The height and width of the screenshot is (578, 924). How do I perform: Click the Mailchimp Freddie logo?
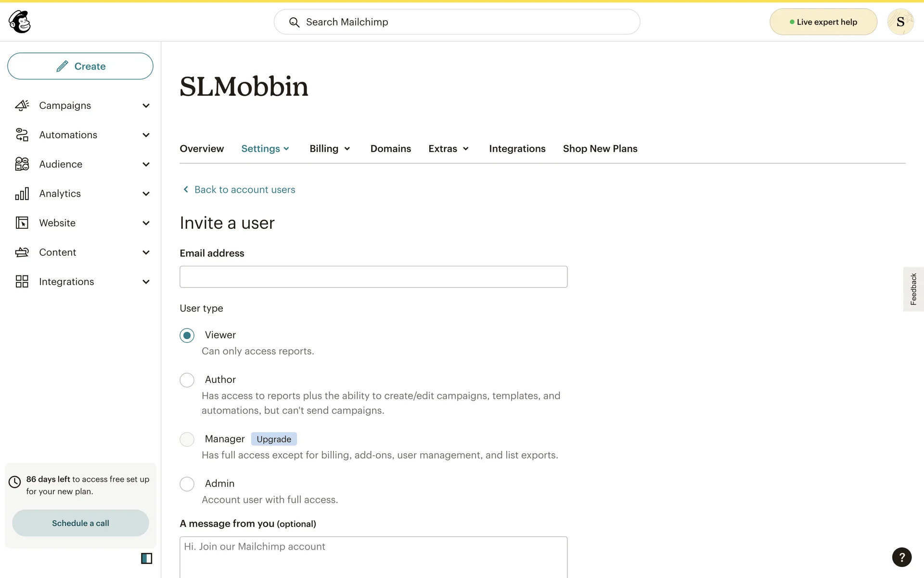pos(20,22)
